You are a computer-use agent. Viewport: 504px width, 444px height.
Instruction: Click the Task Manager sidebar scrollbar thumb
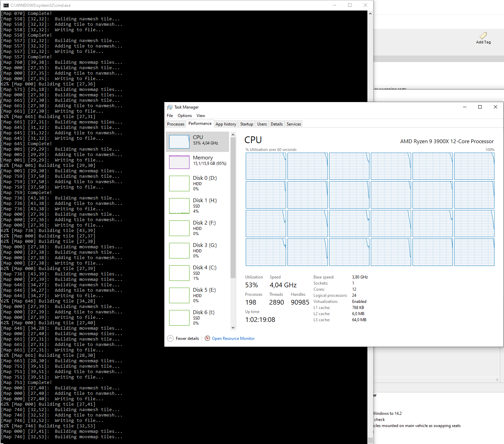233,208
